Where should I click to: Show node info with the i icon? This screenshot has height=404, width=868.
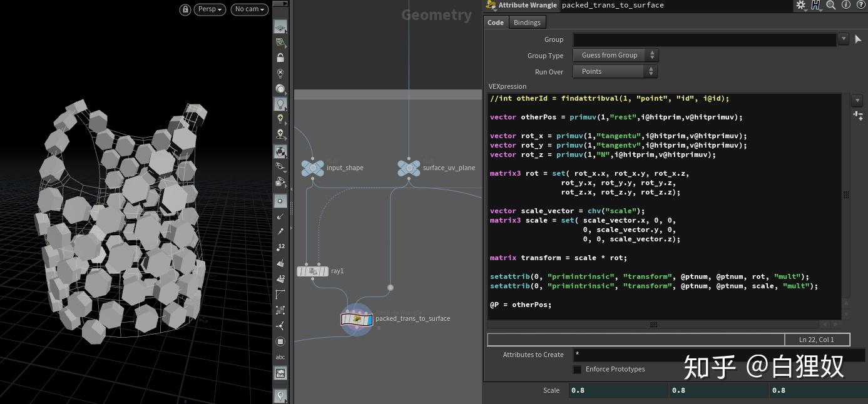click(x=845, y=5)
